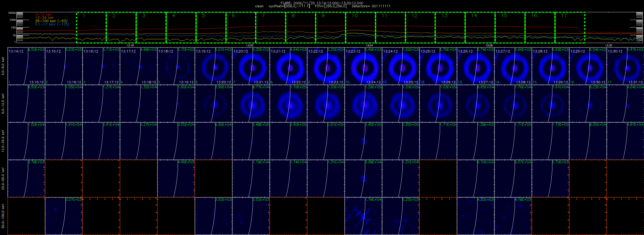Screen dimensions: 644x235
Task: Click the green "9.89E+04" peak value
Action: [x=223, y=125]
